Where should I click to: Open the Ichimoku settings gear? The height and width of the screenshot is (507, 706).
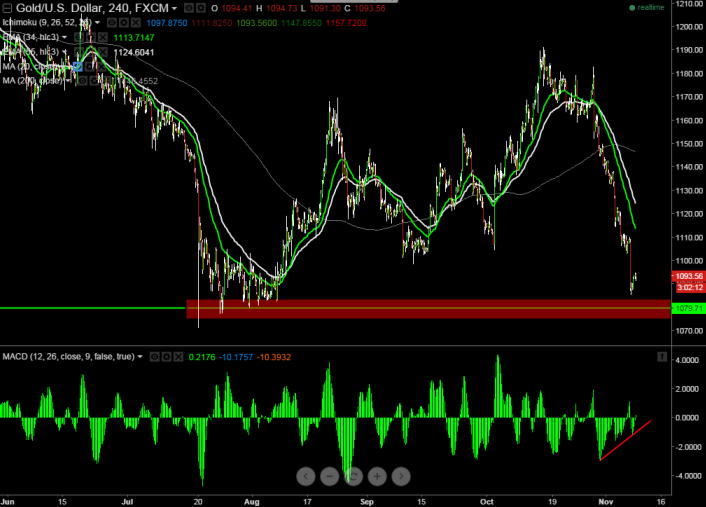coord(123,23)
